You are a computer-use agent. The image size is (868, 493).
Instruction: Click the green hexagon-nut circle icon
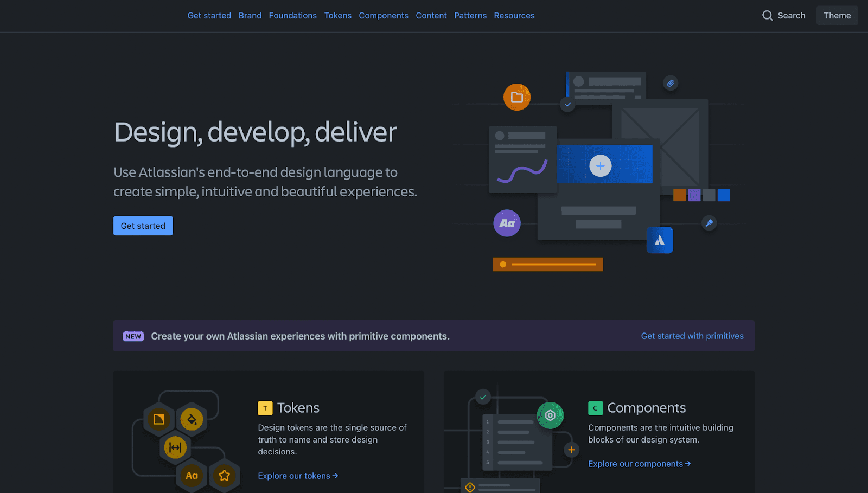point(550,415)
